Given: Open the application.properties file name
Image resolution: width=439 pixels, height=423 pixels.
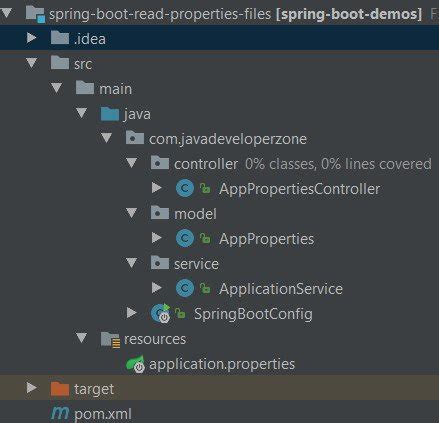Looking at the screenshot, I should (x=222, y=364).
